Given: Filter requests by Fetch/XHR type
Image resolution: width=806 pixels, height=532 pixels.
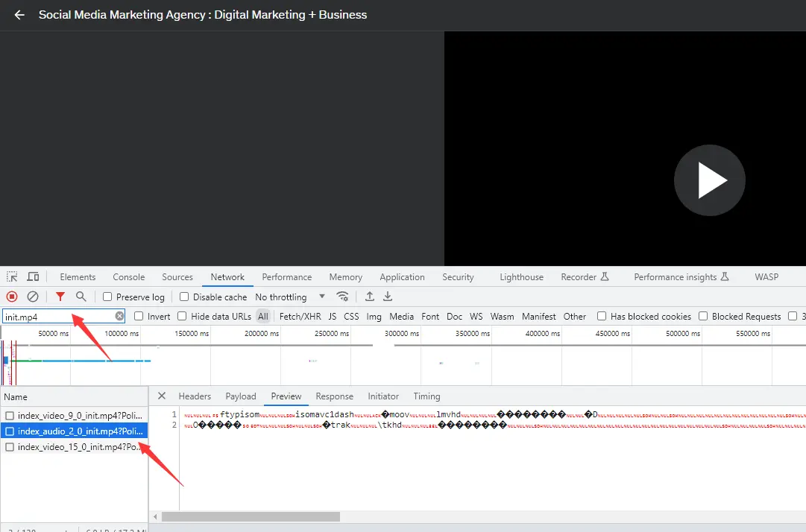Looking at the screenshot, I should (x=300, y=316).
